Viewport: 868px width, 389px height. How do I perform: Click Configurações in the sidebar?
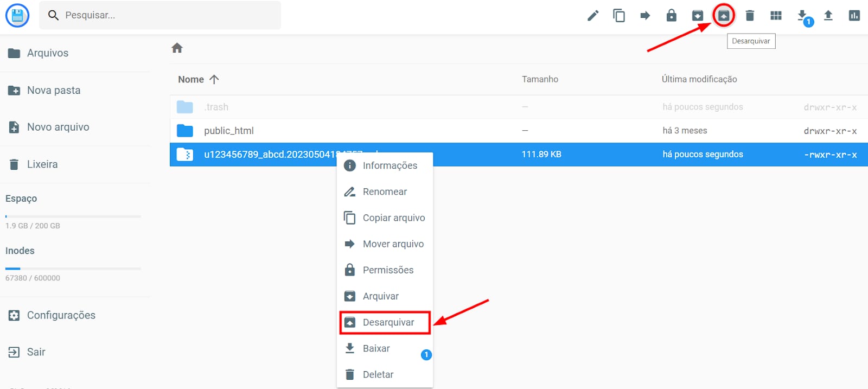point(61,315)
